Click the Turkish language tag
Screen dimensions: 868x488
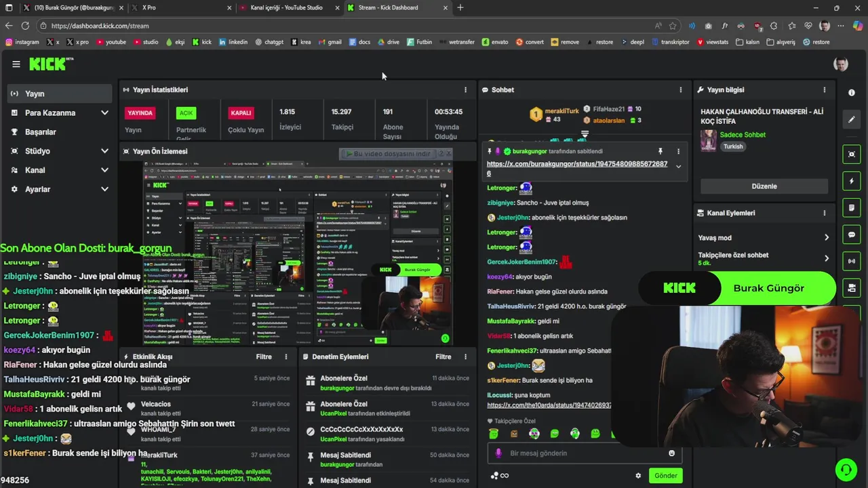pyautogui.click(x=733, y=146)
